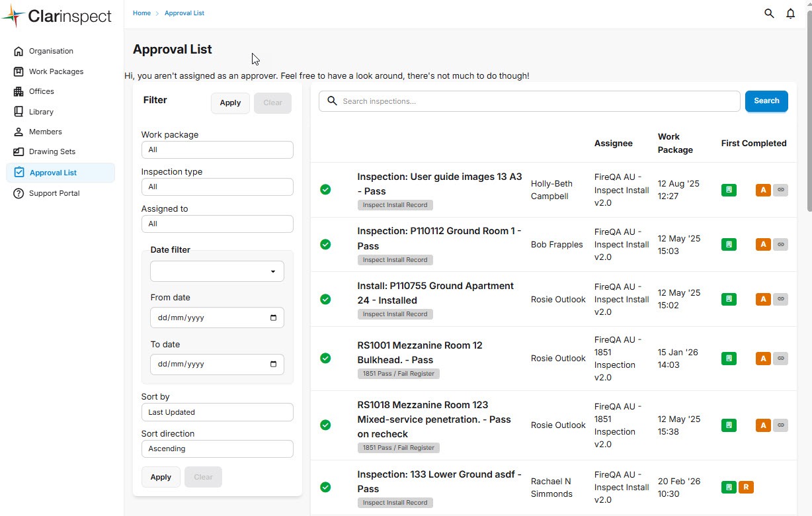This screenshot has width=812, height=516.
Task: Click orange R badge on 133 Lower Ground row
Action: click(746, 488)
